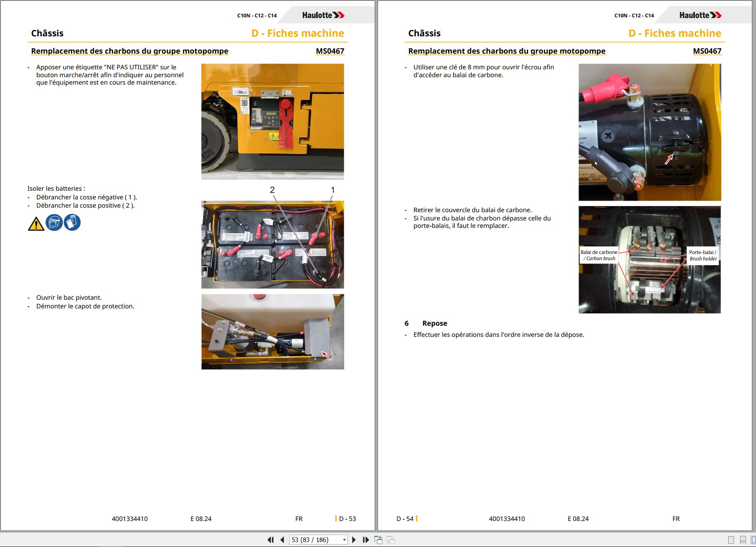Click the pivoting tray protective cover photo

272,332
